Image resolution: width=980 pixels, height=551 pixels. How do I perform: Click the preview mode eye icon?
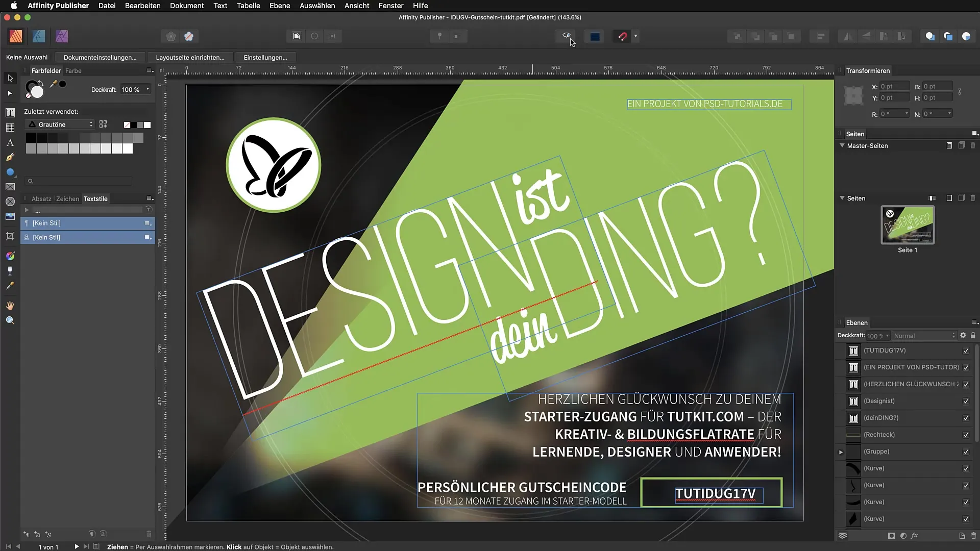(x=566, y=36)
